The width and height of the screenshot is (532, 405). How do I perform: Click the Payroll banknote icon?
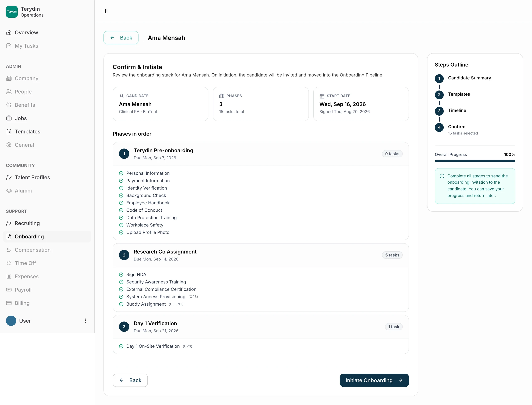pos(9,290)
